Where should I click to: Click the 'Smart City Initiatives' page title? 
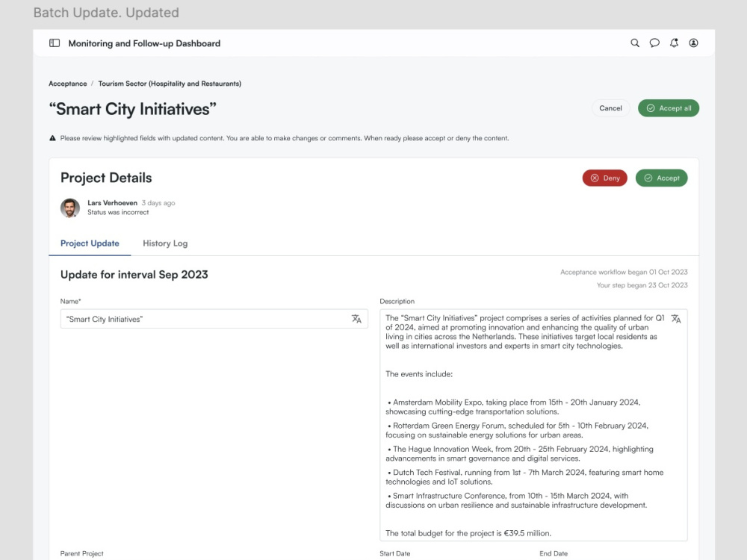pyautogui.click(x=132, y=109)
